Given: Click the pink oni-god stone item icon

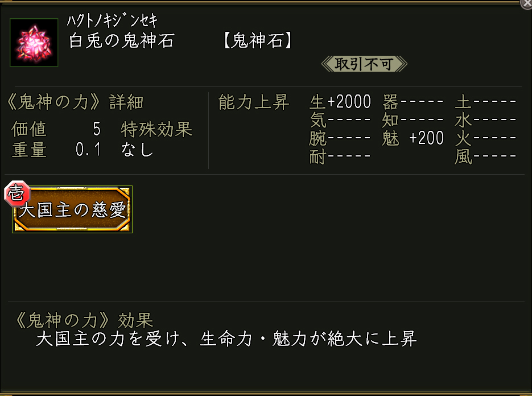Looking at the screenshot, I should point(34,43).
